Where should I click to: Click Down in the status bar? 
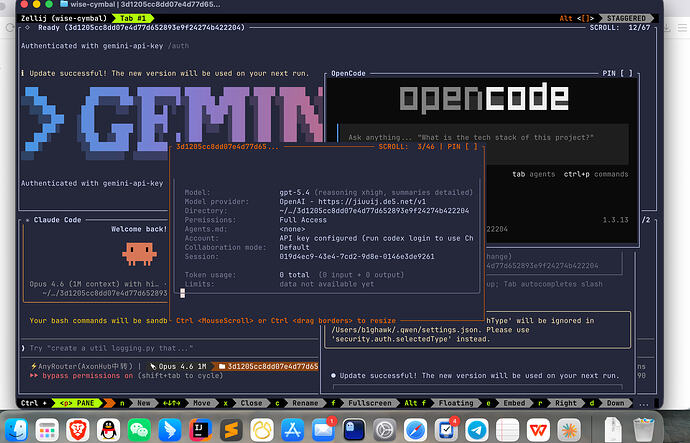click(615, 403)
